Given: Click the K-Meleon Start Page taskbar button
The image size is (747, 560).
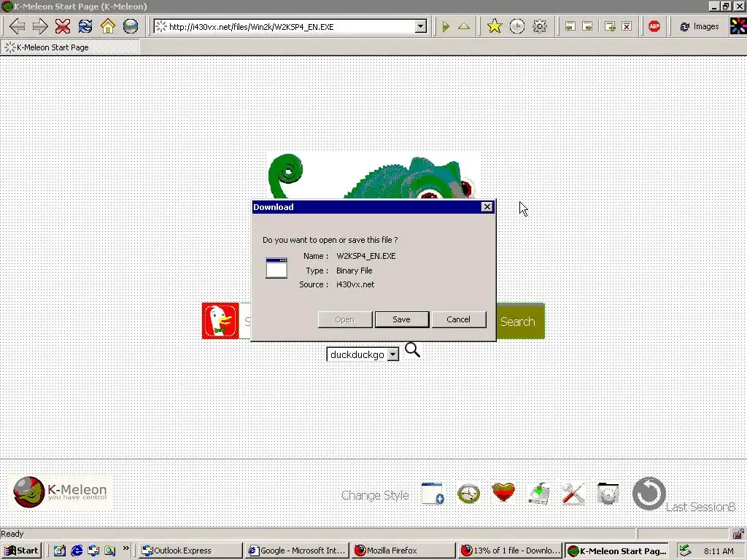Looking at the screenshot, I should click(617, 551).
